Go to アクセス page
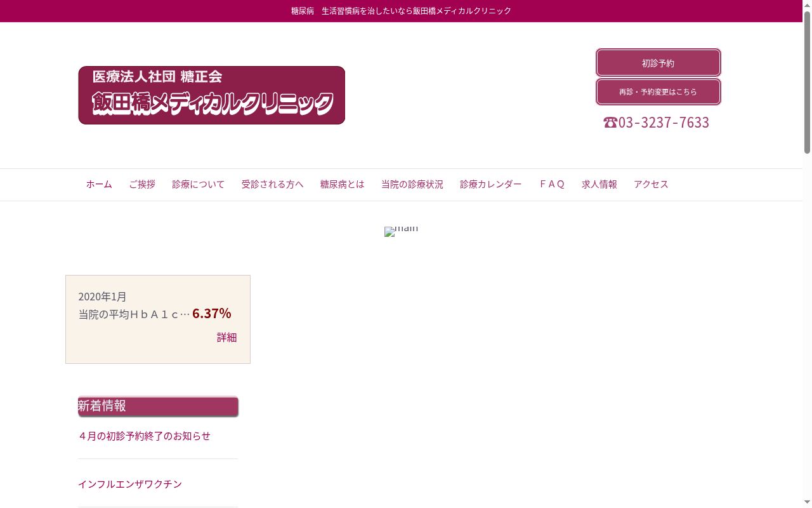 click(x=651, y=184)
